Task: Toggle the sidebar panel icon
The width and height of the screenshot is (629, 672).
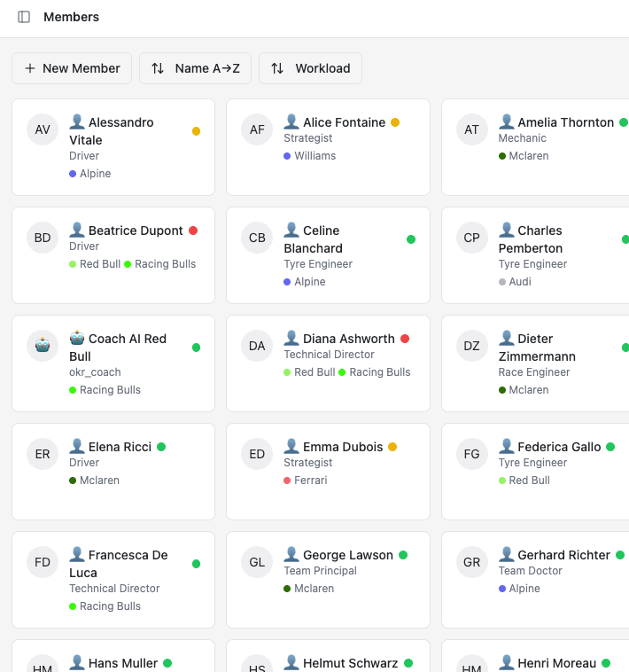Action: [24, 17]
